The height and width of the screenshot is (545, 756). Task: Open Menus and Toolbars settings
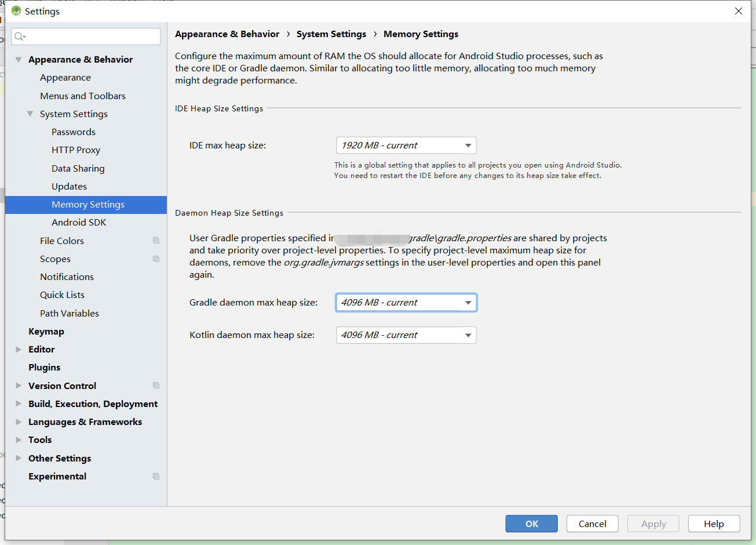(x=83, y=96)
